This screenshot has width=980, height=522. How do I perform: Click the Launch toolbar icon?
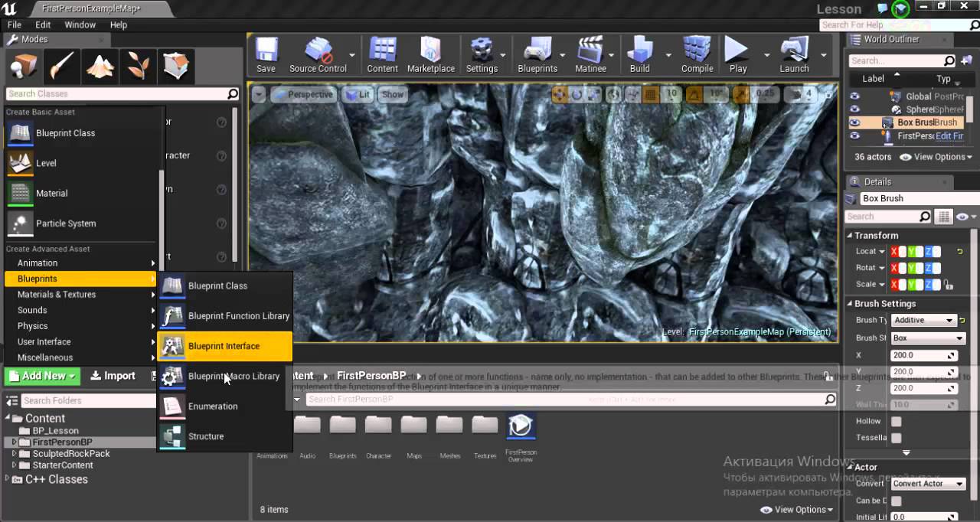coord(794,55)
